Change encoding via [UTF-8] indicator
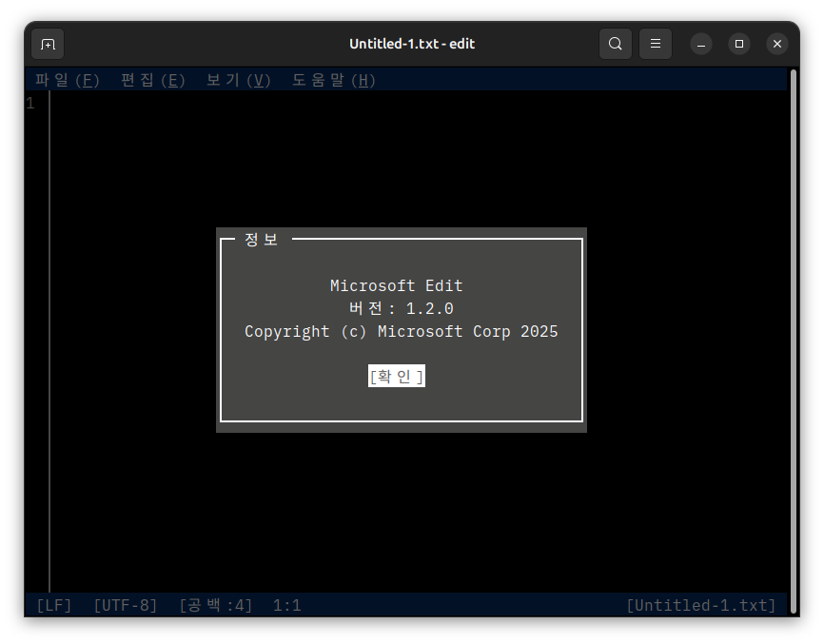This screenshot has height=644, width=824. tap(126, 605)
